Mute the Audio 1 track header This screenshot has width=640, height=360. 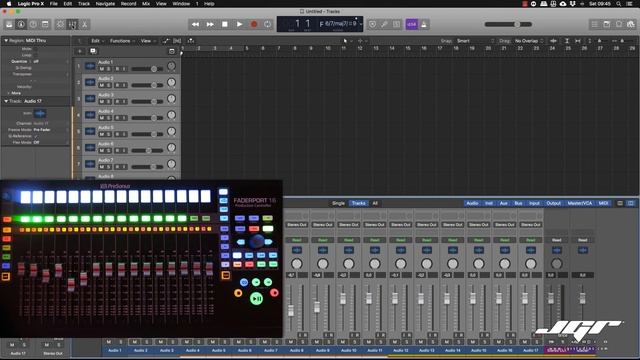pos(102,69)
